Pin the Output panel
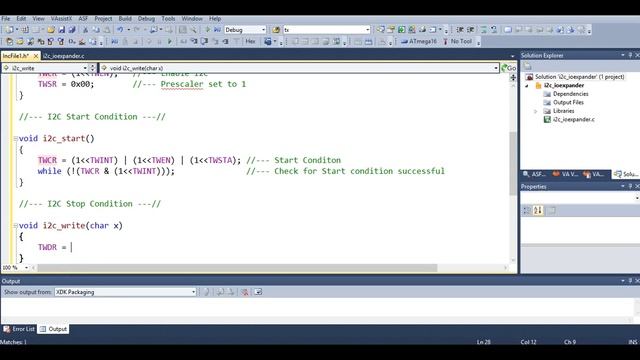 [x=631, y=281]
